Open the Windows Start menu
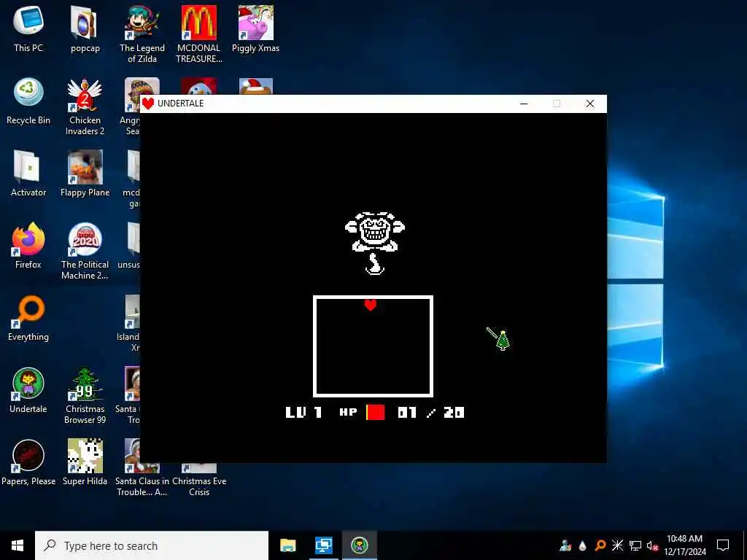 pyautogui.click(x=18, y=545)
